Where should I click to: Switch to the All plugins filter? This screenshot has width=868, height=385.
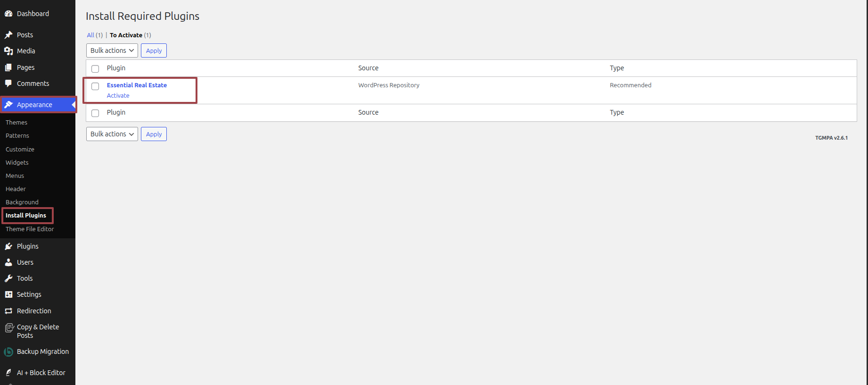pyautogui.click(x=90, y=35)
